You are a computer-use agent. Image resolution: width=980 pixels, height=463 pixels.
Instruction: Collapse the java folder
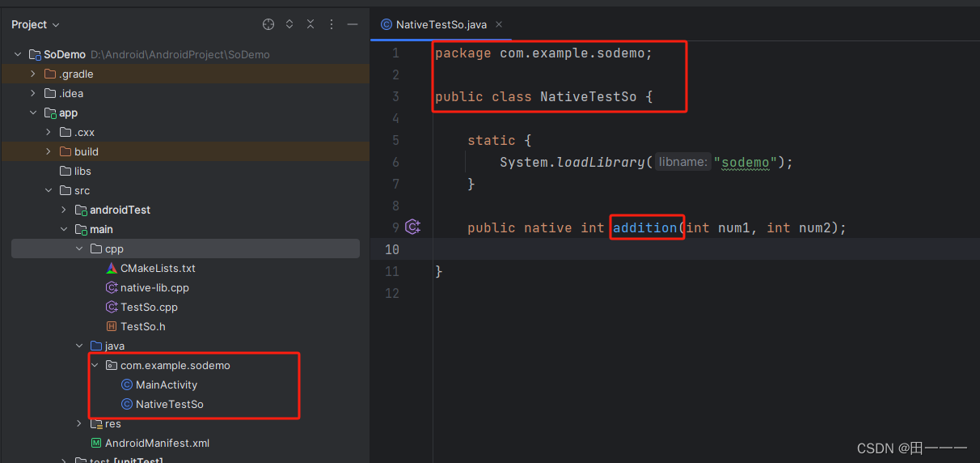[x=79, y=346]
